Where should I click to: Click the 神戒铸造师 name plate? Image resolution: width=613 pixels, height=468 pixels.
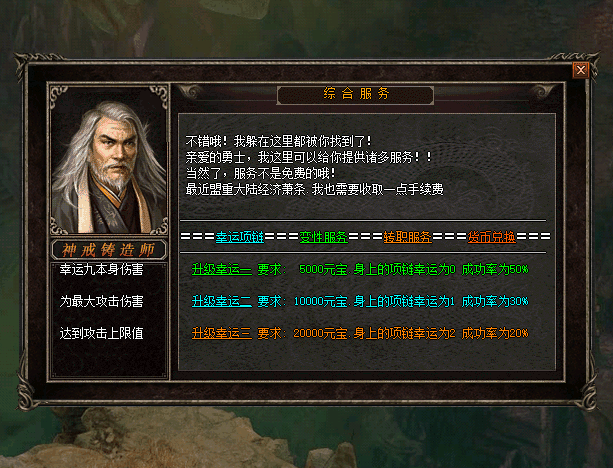pos(109,249)
